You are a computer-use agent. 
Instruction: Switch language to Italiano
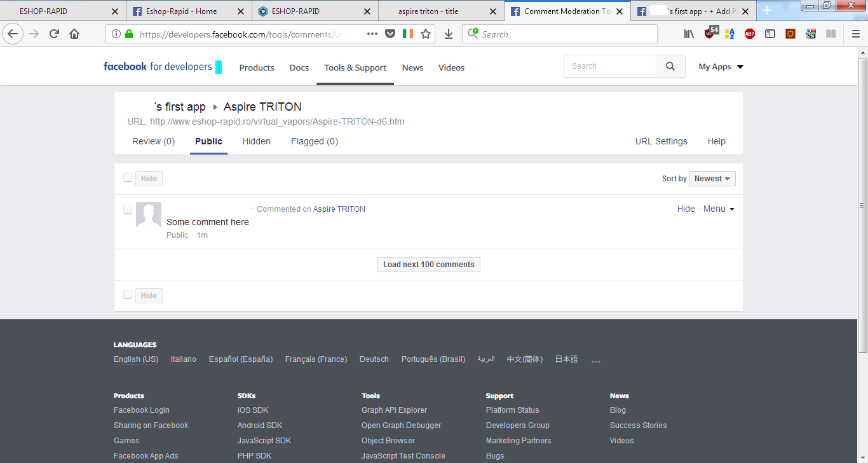pos(184,359)
